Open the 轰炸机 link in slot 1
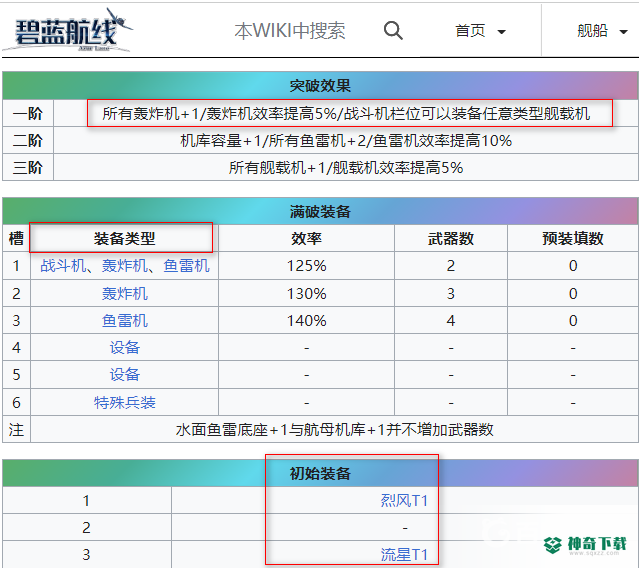 [124, 266]
